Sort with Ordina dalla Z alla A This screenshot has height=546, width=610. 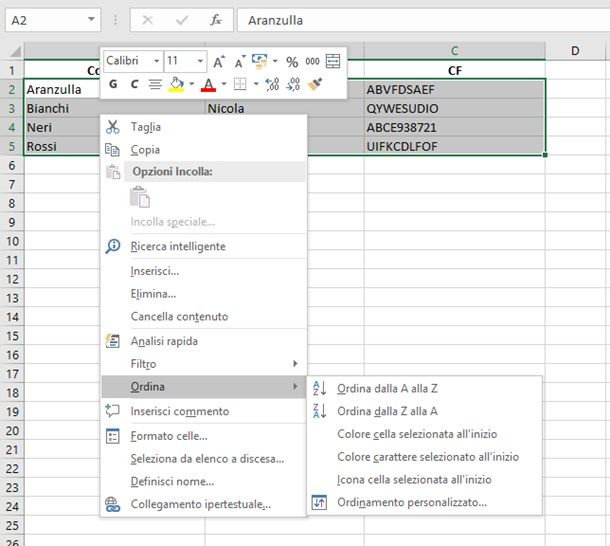click(424, 411)
